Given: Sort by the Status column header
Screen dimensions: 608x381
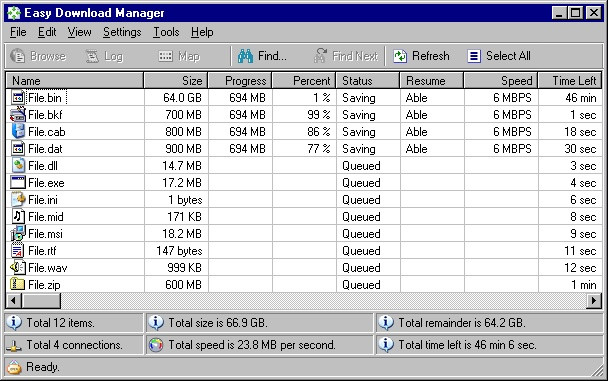Looking at the screenshot, I should (368, 81).
